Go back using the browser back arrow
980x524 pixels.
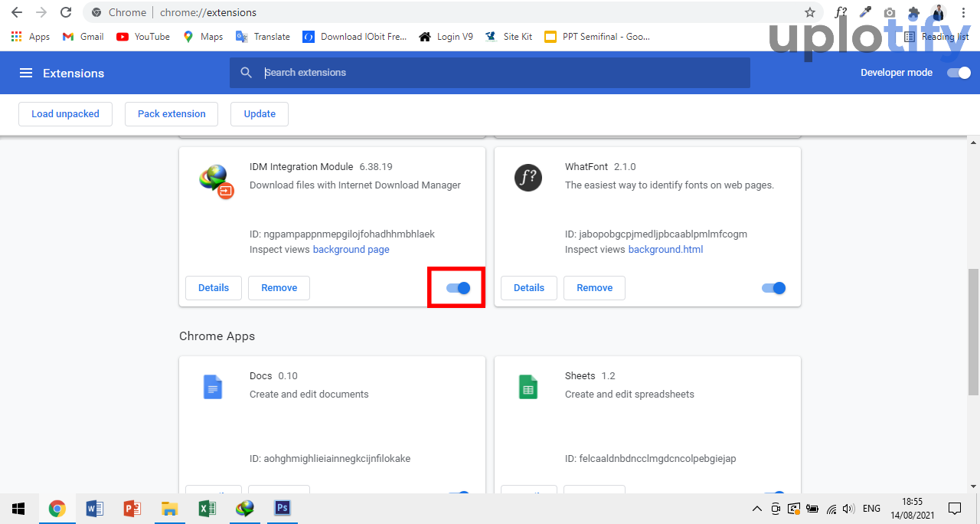17,12
